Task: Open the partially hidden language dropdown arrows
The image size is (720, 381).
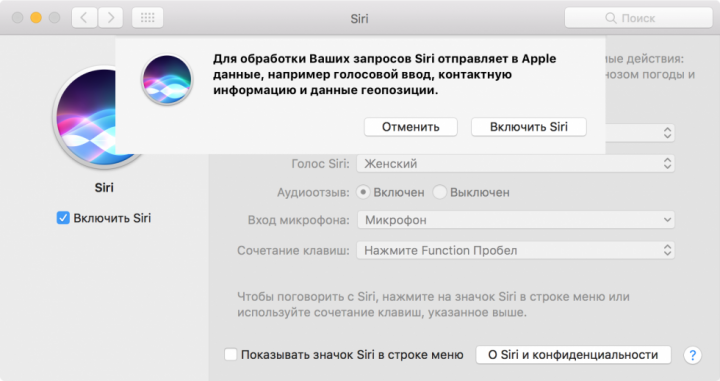Action: 667,133
